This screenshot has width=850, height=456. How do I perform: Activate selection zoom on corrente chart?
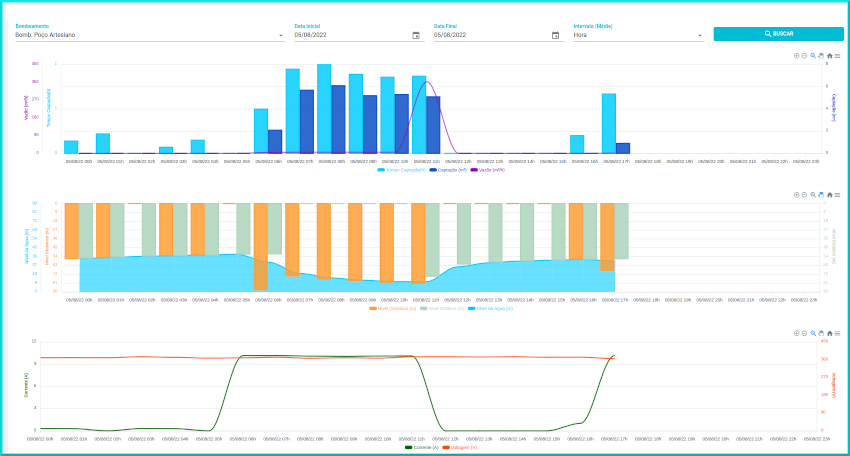tap(813, 333)
